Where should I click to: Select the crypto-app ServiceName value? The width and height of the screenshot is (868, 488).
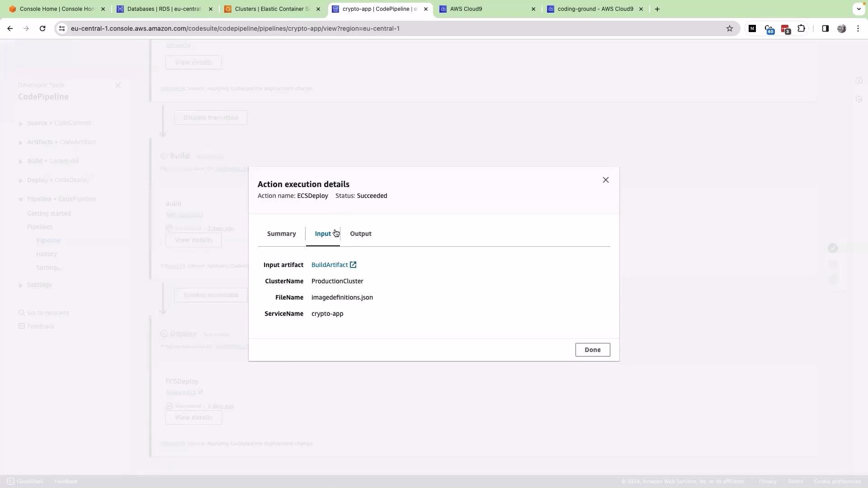point(327,314)
